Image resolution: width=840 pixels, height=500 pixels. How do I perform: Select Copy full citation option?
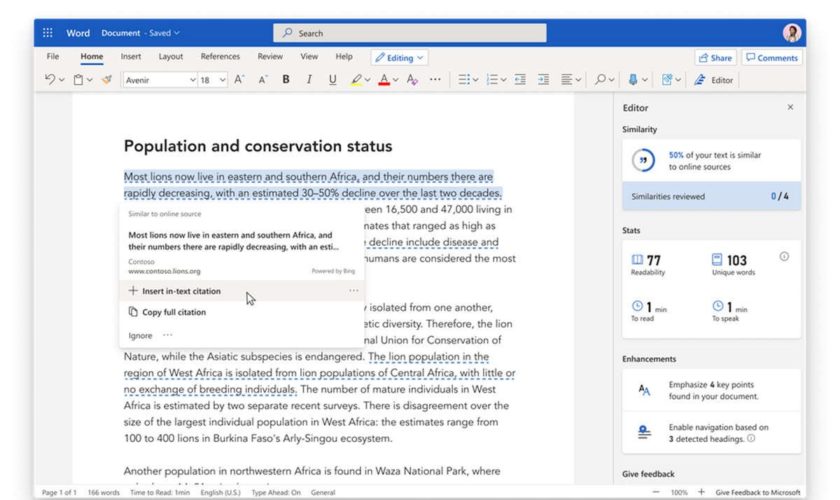(x=173, y=312)
